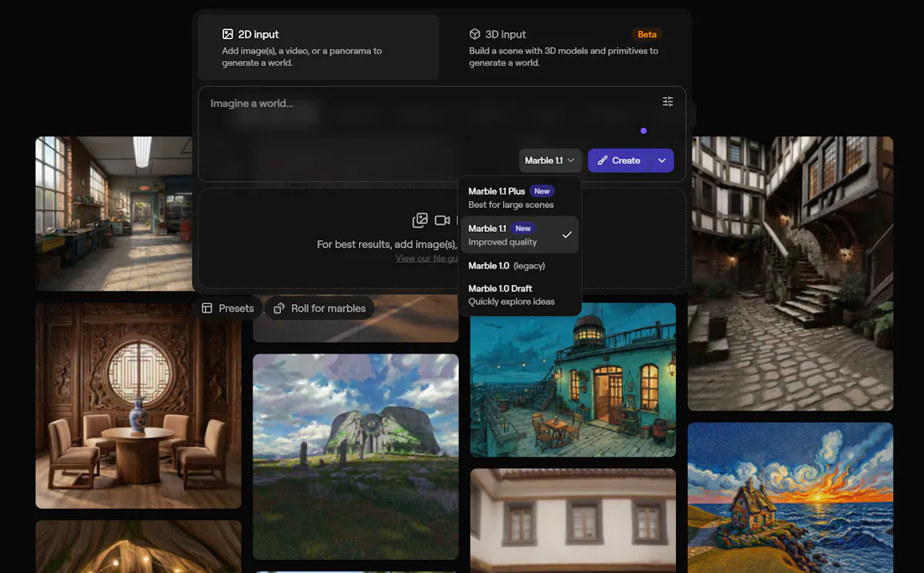The image size is (924, 573).
Task: Click the Beta badge on 3D input
Action: 647,35
